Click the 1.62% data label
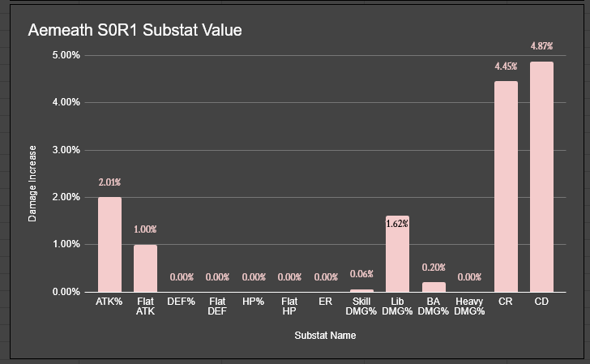Viewport: 590px width, 364px height. point(397,224)
